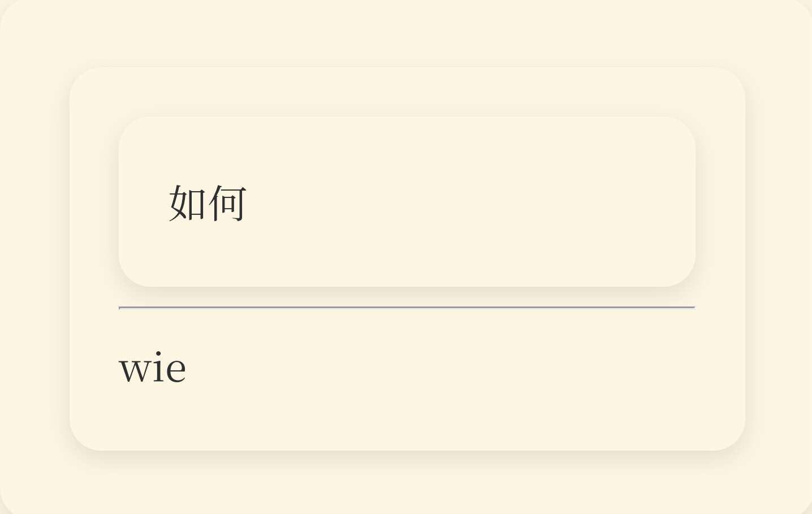Image resolution: width=812 pixels, height=514 pixels.
Task: Click the blank space right of 如何
Action: pos(469,202)
